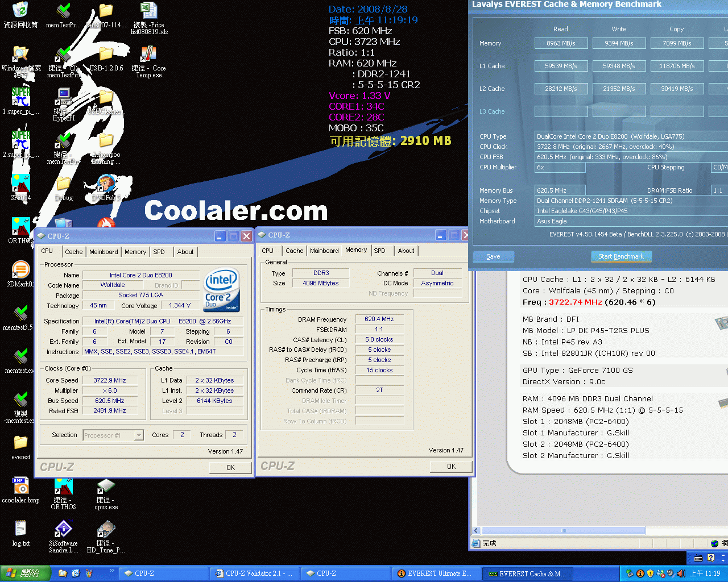Launch the 1.super_pi_... desktop icon
The image size is (728, 582).
20,97
